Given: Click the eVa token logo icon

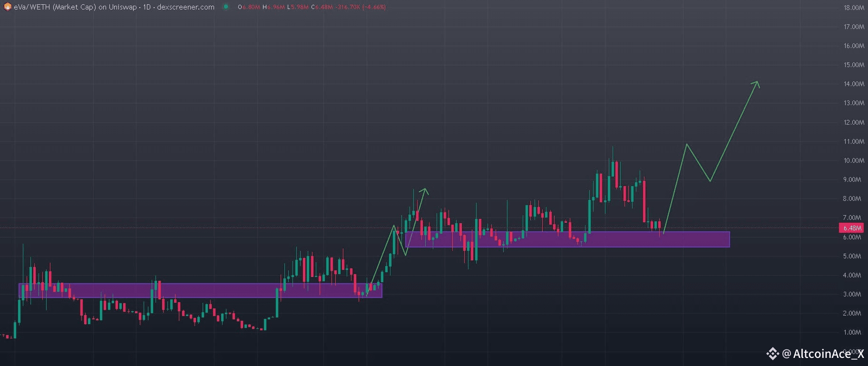Looking at the screenshot, I should click(8, 7).
